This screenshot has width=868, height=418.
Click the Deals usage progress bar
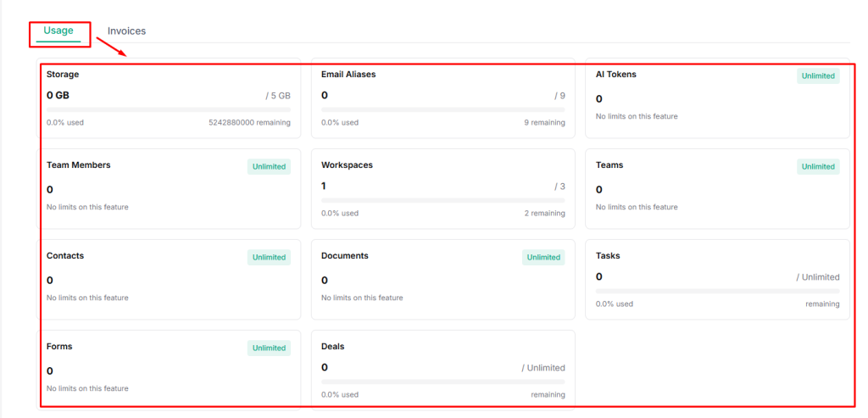(x=442, y=382)
